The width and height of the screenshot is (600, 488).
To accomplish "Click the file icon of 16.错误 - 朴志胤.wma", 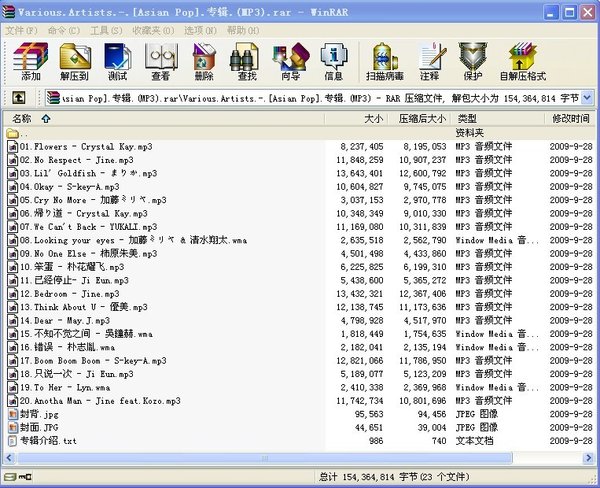I will tap(13, 347).
